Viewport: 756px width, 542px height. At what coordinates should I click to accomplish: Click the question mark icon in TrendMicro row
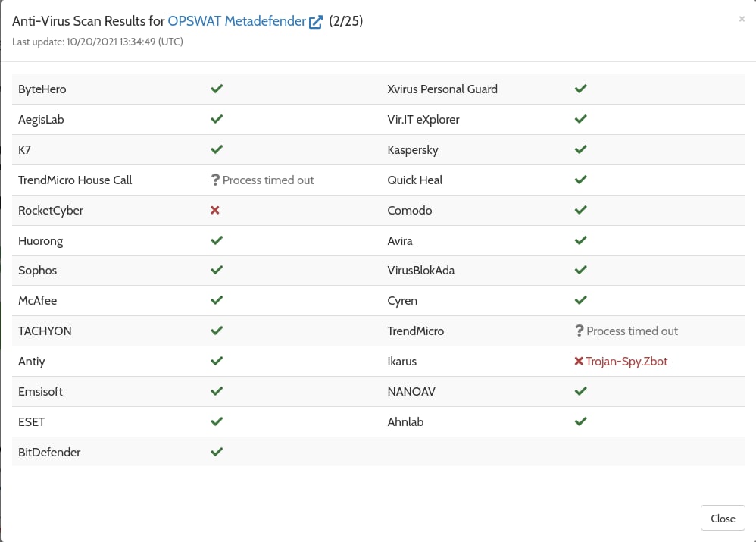pyautogui.click(x=579, y=331)
